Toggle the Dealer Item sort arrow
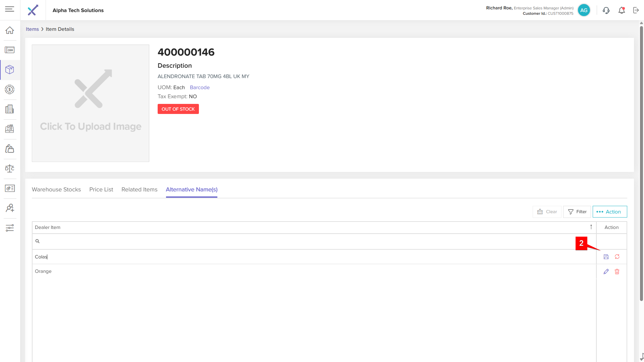Screen dimensions: 644x362 click(591, 227)
